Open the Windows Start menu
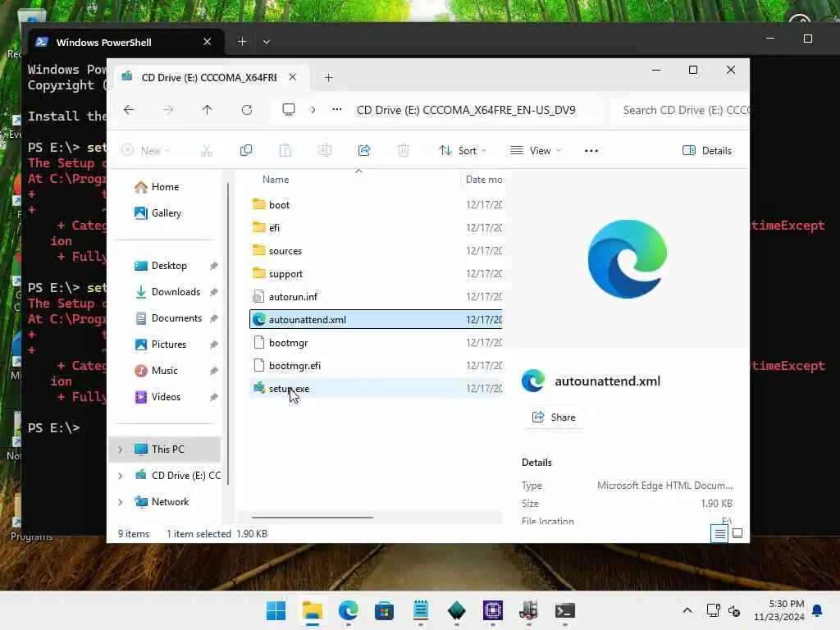 (x=276, y=610)
